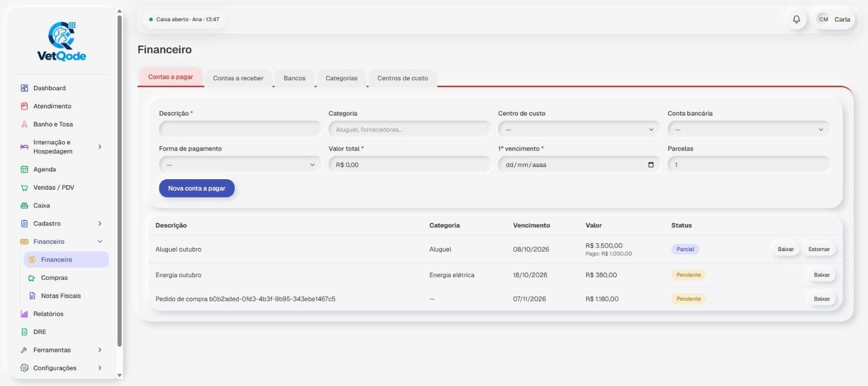Click Pendente badge for Energia outubro
Viewport: 868px width, 386px height.
coord(689,275)
